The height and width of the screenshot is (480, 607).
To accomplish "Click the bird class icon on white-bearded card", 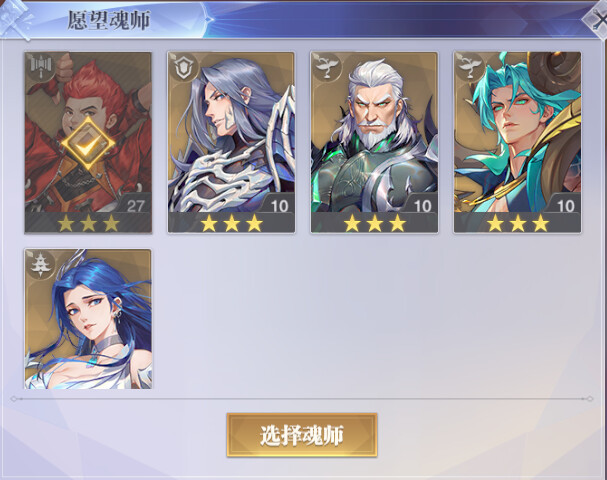I will tap(326, 67).
